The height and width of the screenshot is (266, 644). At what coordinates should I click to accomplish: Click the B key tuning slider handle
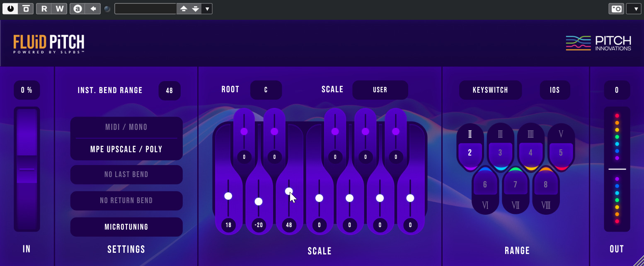click(410, 198)
